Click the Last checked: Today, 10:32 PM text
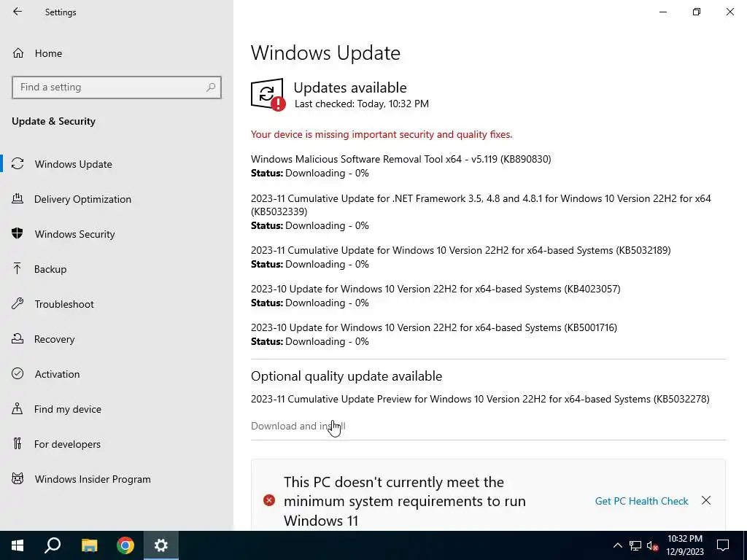This screenshot has height=560, width=747. (362, 104)
